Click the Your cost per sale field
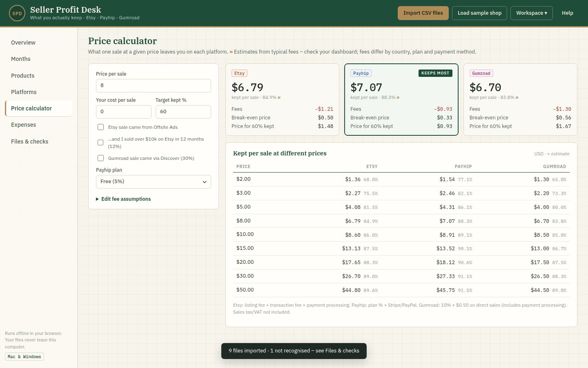Viewport: 588px width, 368px height. point(124,112)
